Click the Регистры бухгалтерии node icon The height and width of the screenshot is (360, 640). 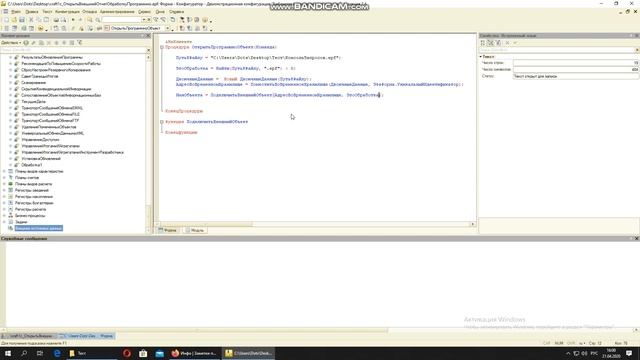point(11,203)
